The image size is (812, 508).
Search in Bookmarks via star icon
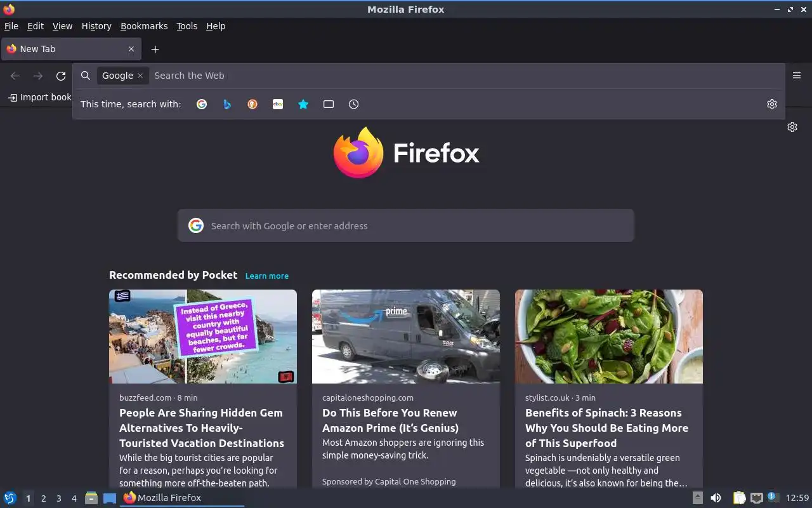tap(303, 104)
